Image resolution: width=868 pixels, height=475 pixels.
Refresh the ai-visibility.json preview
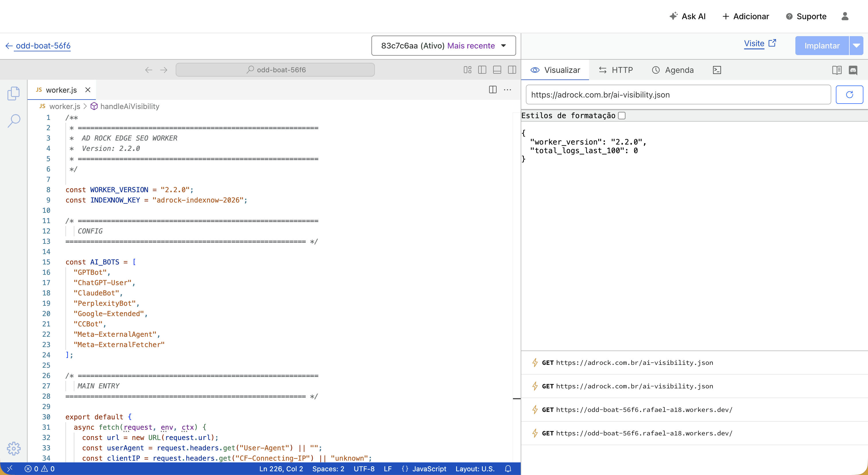click(849, 95)
